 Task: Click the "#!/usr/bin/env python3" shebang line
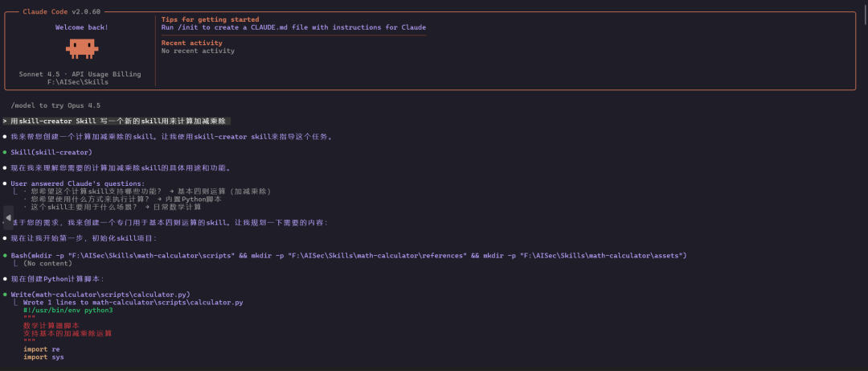pyautogui.click(x=68, y=310)
